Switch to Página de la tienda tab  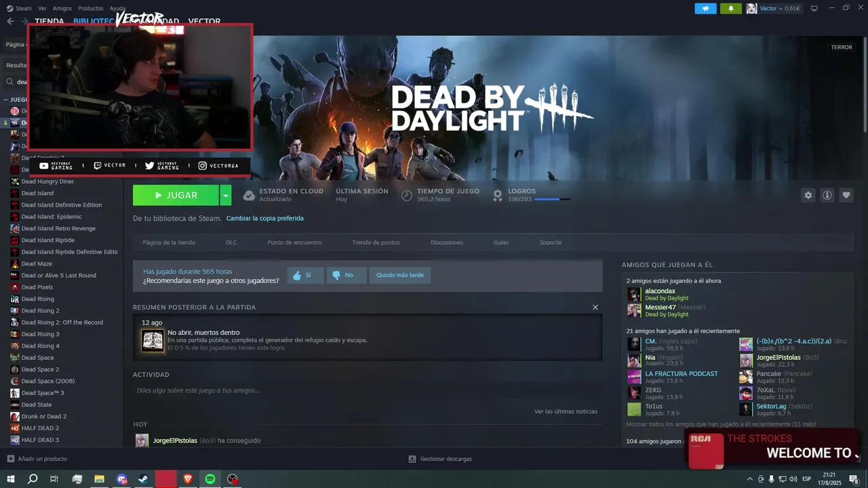point(169,243)
